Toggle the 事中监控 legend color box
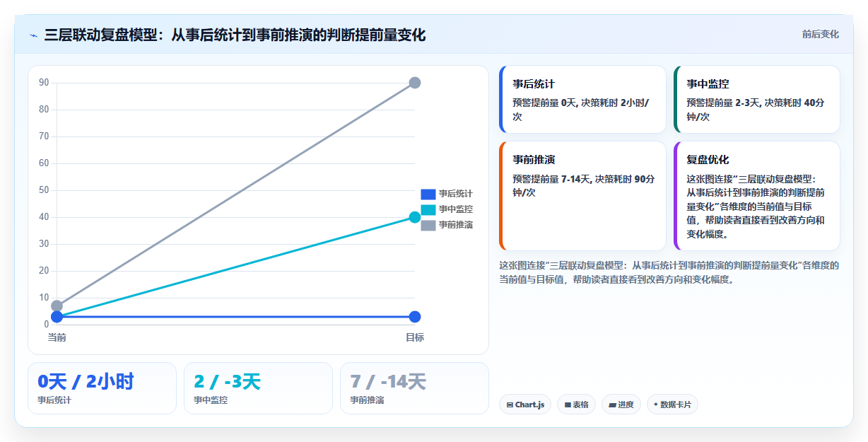Image resolution: width=868 pixels, height=442 pixels. pos(428,209)
